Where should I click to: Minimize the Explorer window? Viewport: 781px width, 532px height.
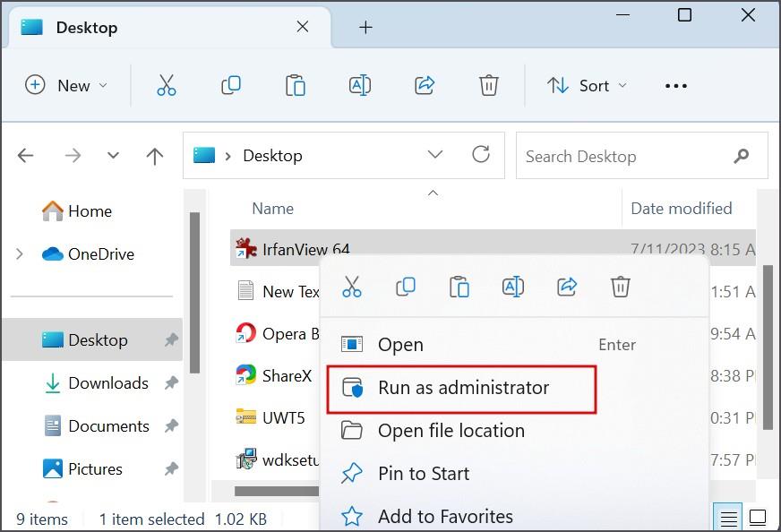(x=622, y=15)
